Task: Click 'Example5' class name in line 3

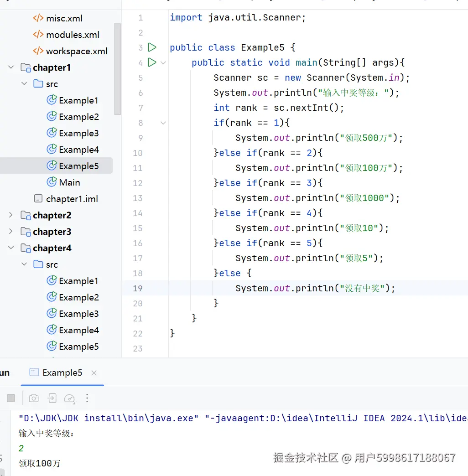Action: pyautogui.click(x=262, y=48)
